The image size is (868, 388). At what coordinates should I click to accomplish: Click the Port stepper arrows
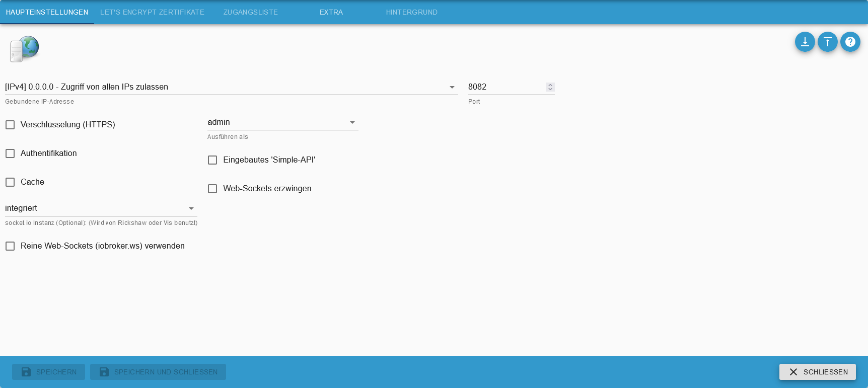[550, 87]
